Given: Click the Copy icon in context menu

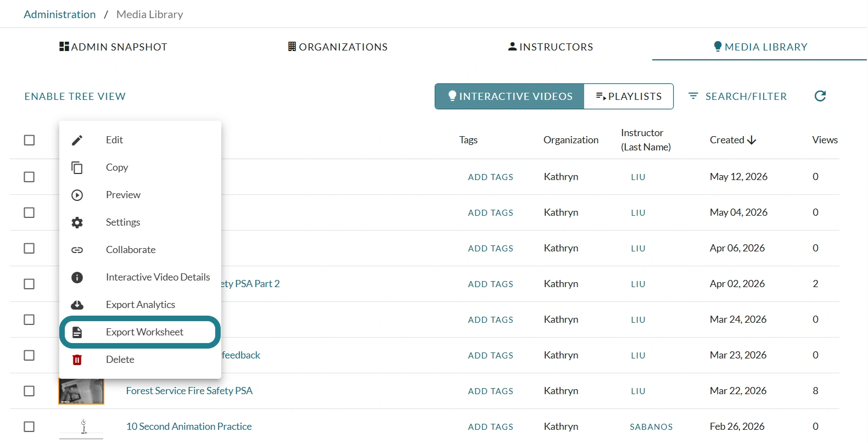Looking at the screenshot, I should [x=77, y=167].
